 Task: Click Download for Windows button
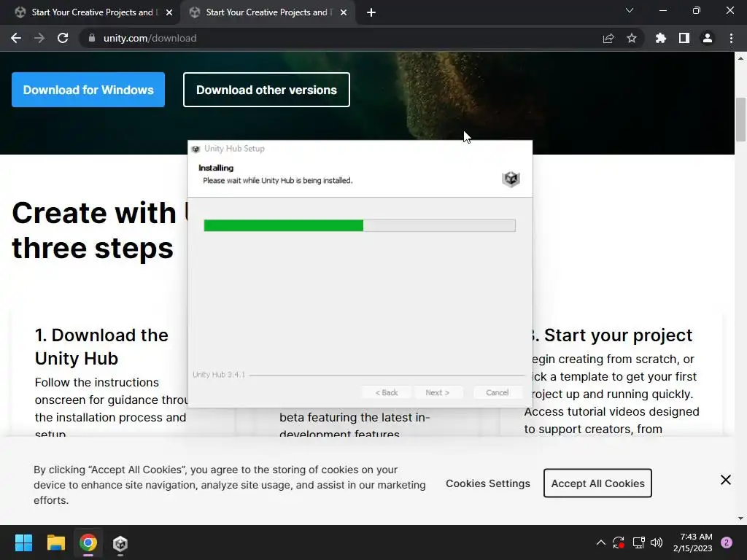pyautogui.click(x=88, y=90)
